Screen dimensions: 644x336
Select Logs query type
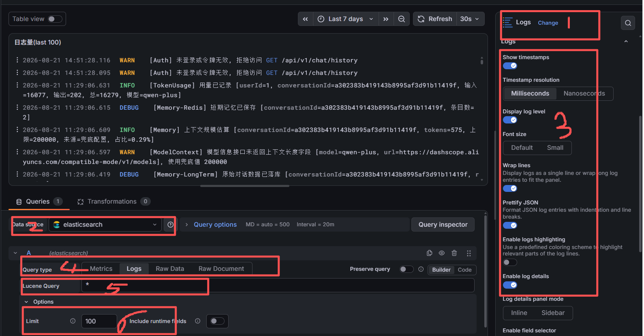pyautogui.click(x=134, y=269)
